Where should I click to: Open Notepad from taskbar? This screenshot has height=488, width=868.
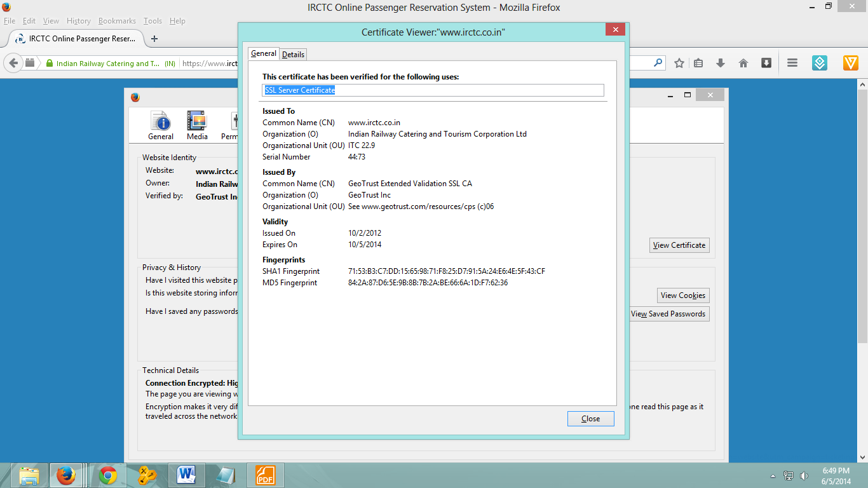[226, 475]
